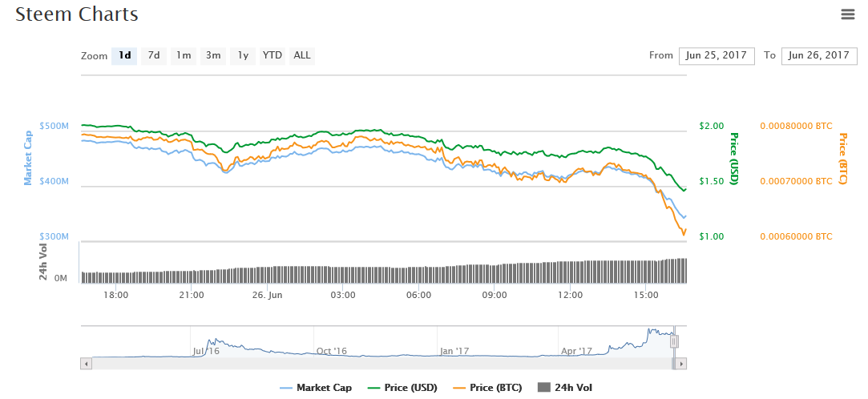Click the 0.00080000 BTC axis label
This screenshot has height=399, width=868.
point(796,126)
